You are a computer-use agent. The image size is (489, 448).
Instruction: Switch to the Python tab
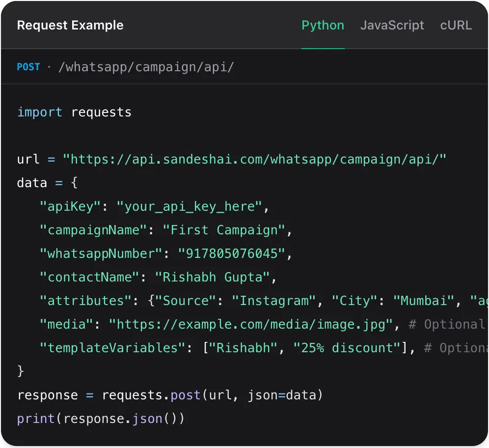tap(323, 26)
